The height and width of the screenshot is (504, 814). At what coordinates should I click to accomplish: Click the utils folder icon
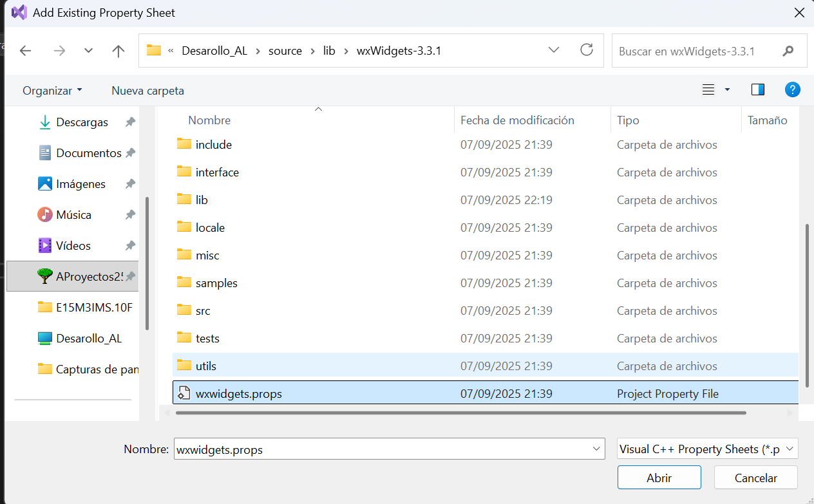click(x=184, y=365)
